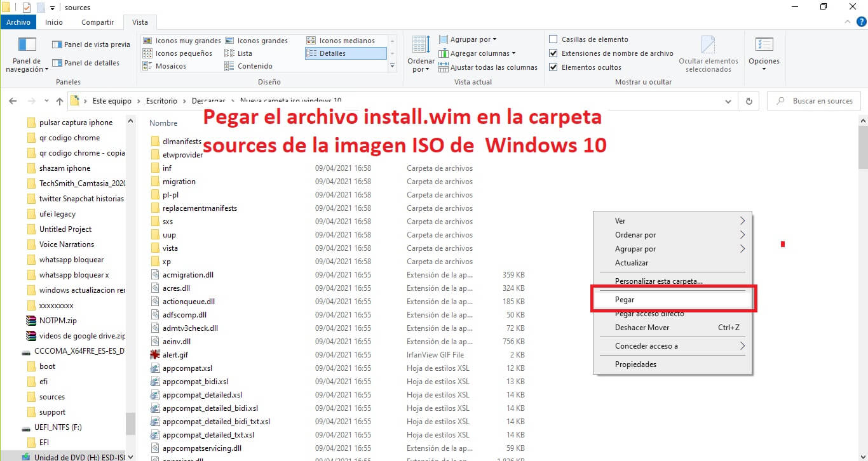Sort by the Nombre column header

pos(163,123)
